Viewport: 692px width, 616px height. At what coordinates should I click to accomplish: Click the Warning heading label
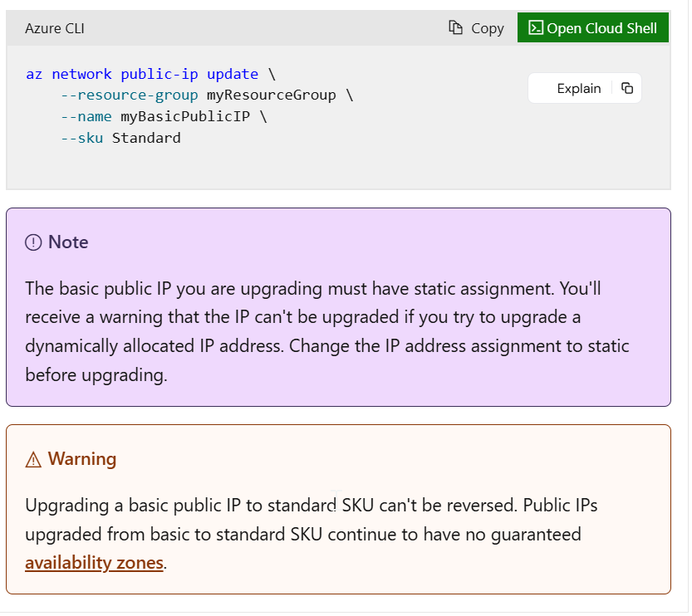(x=82, y=458)
